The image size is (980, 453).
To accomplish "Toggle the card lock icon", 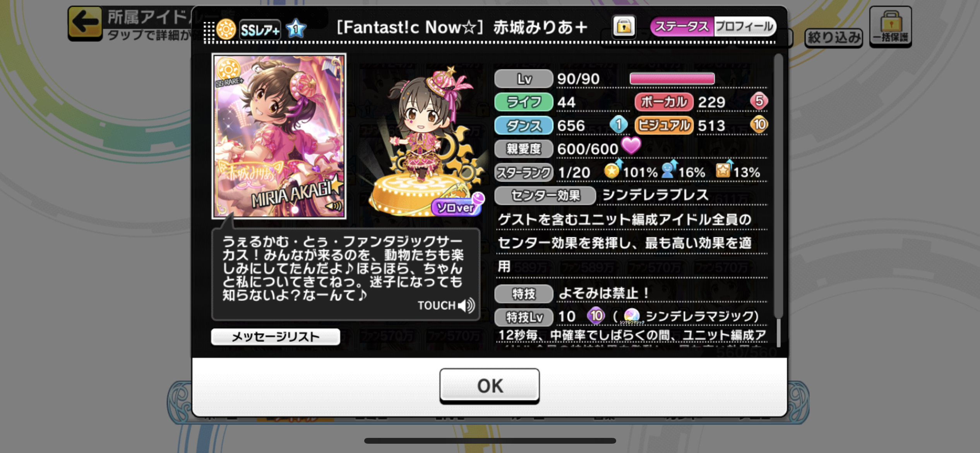I will [624, 27].
